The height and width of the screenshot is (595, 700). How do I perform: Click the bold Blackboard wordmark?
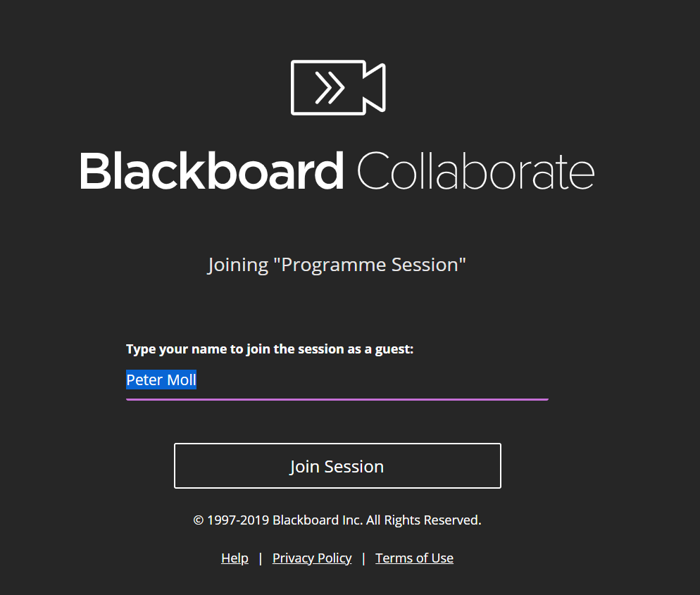pyautogui.click(x=211, y=171)
